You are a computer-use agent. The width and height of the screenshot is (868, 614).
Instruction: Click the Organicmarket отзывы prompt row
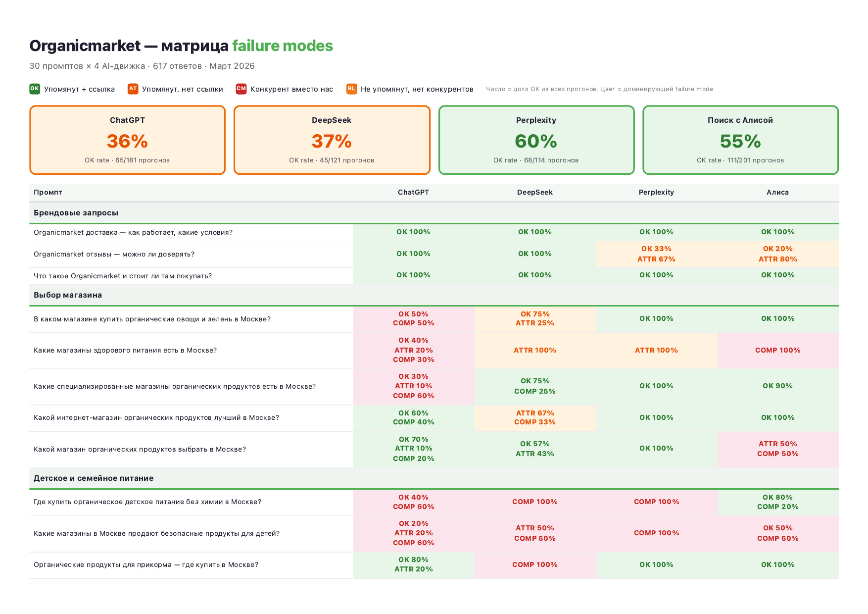[x=114, y=255]
